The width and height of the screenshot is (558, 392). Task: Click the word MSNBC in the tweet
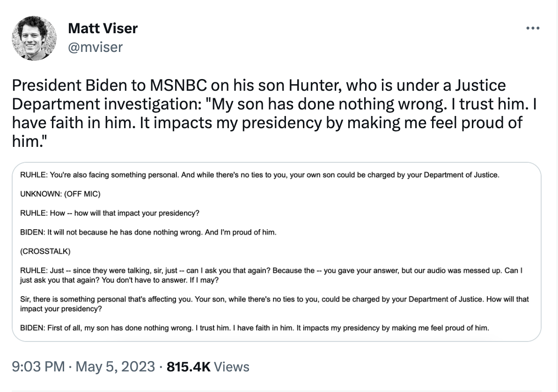point(177,86)
